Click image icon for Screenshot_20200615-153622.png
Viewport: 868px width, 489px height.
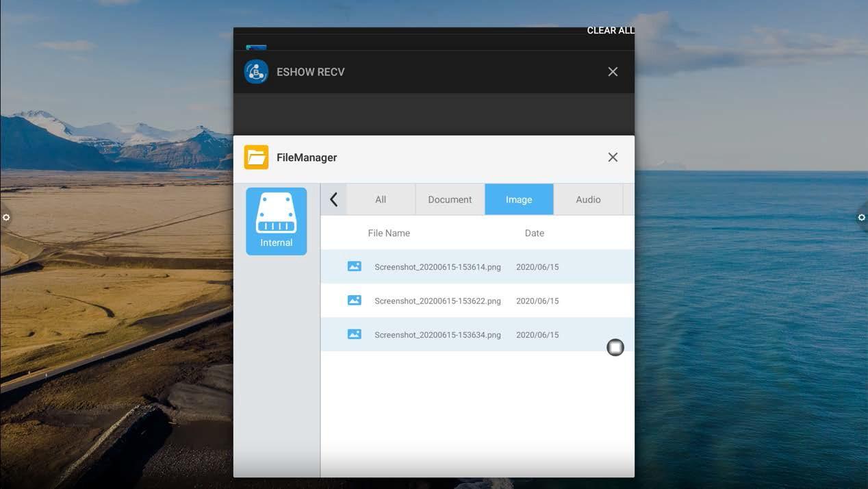point(354,300)
